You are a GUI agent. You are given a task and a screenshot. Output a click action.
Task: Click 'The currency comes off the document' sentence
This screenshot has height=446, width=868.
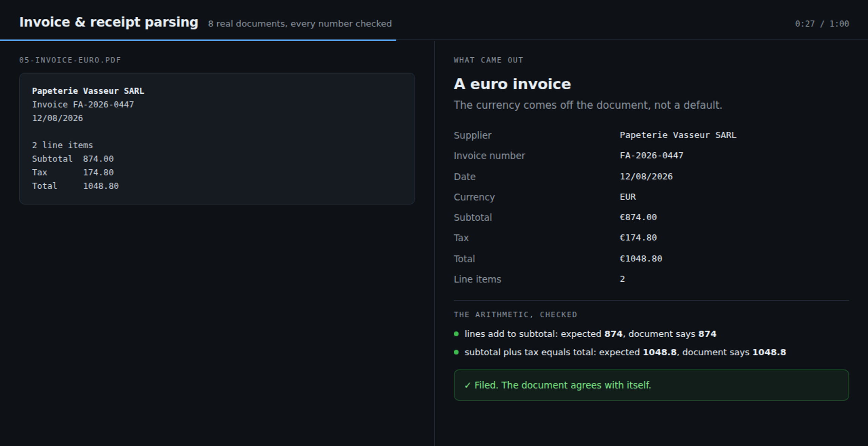(x=588, y=105)
